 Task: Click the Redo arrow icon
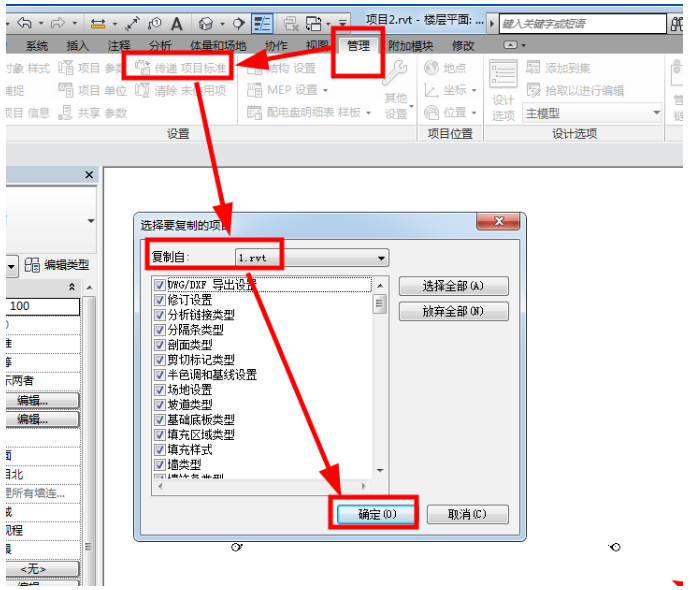coord(58,23)
